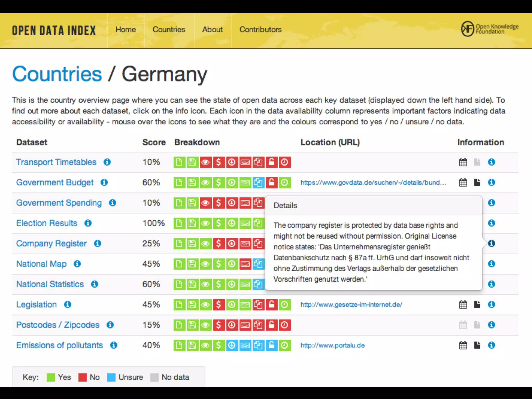This screenshot has width=532, height=399.
Task: Click blue unlock icon in Emissions row
Action: [271, 345]
